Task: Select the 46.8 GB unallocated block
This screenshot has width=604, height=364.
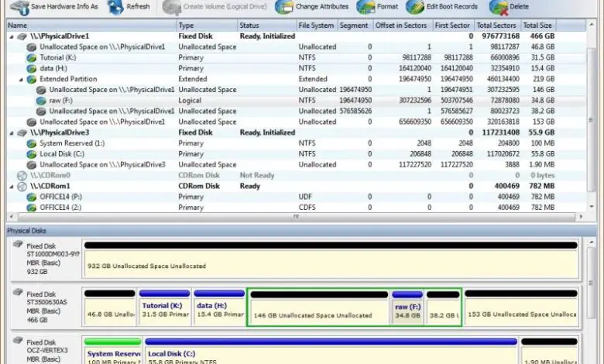Action: 110,307
